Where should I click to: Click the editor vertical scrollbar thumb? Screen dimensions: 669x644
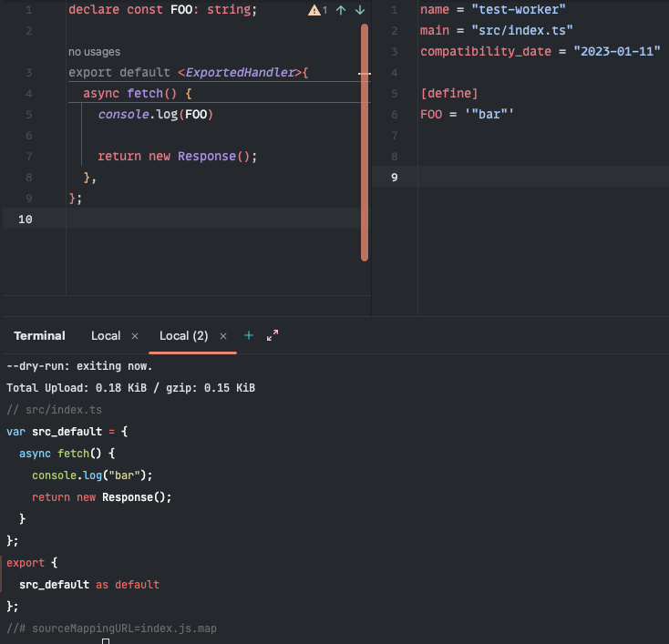click(x=365, y=142)
